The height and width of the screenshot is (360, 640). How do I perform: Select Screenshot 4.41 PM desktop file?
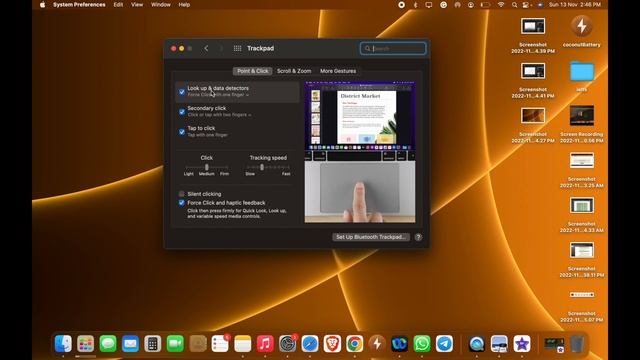pos(533,80)
